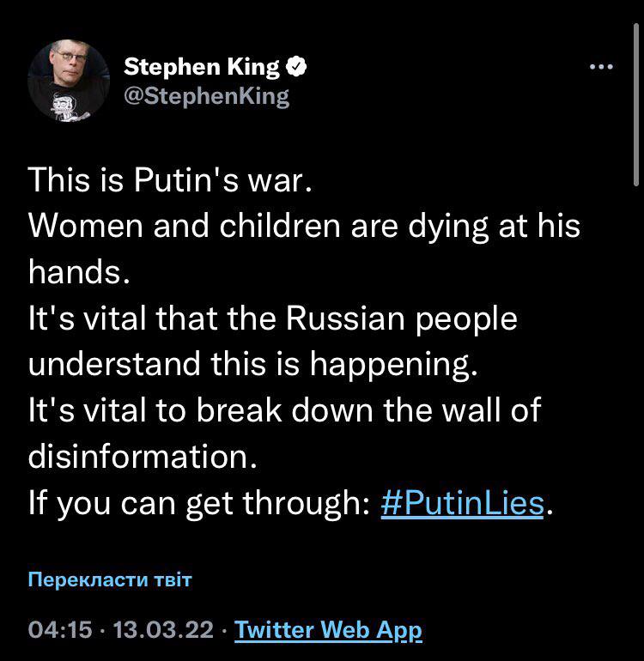Click the 13.03.22 date
The width and height of the screenshot is (644, 661).
[x=163, y=631]
